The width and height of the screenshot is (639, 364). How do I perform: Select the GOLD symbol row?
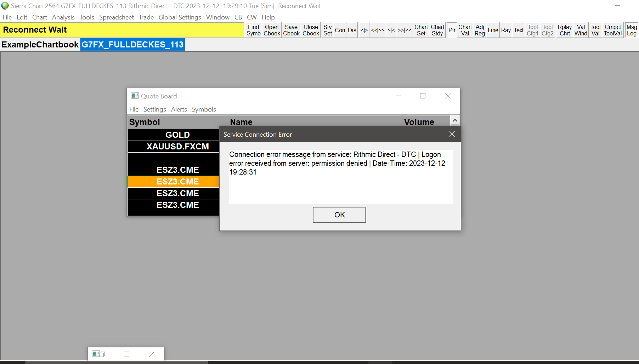174,135
